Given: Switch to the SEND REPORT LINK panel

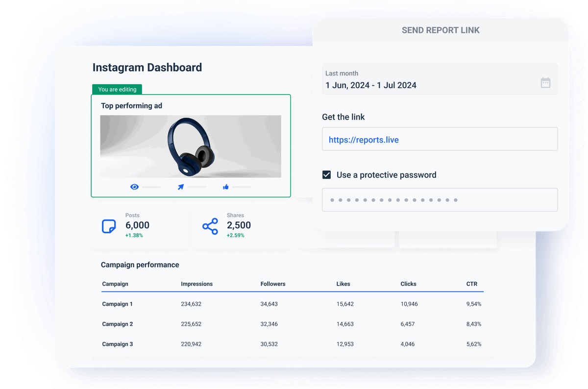Looking at the screenshot, I should pyautogui.click(x=440, y=30).
